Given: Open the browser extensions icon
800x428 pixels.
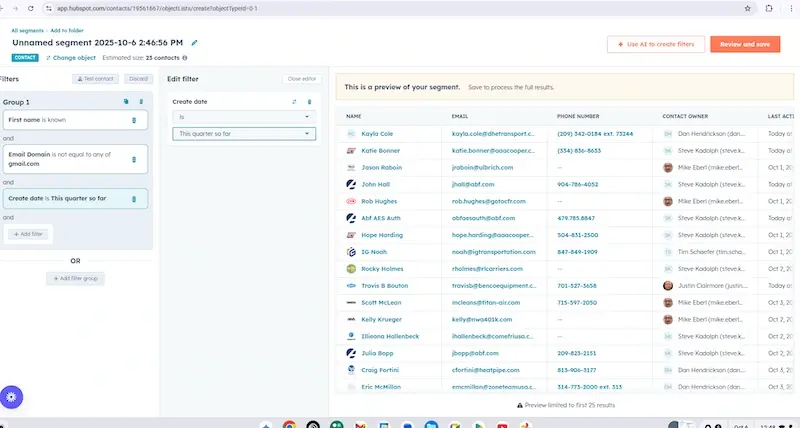Looking at the screenshot, I should [769, 8].
